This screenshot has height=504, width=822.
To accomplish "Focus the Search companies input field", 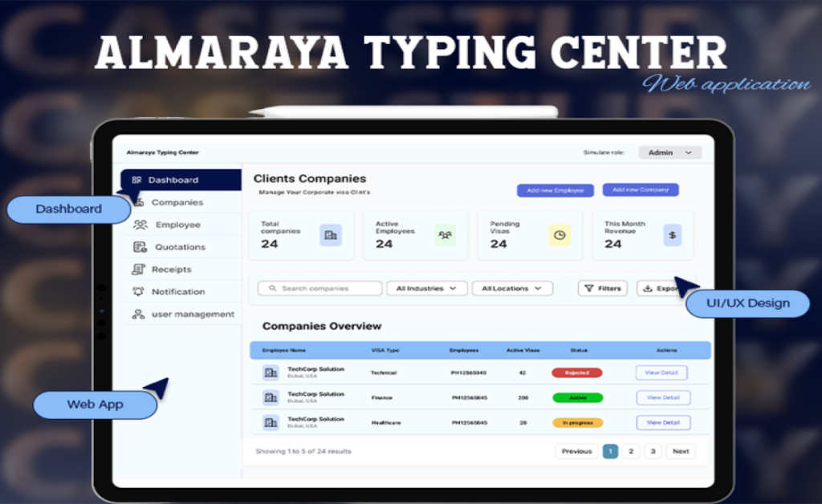I will [x=320, y=288].
